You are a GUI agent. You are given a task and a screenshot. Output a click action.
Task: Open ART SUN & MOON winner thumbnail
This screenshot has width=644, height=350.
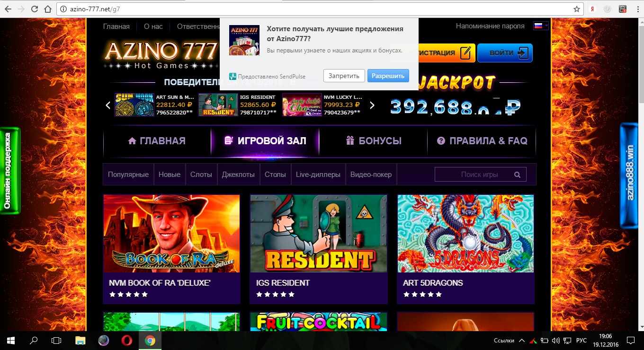134,105
